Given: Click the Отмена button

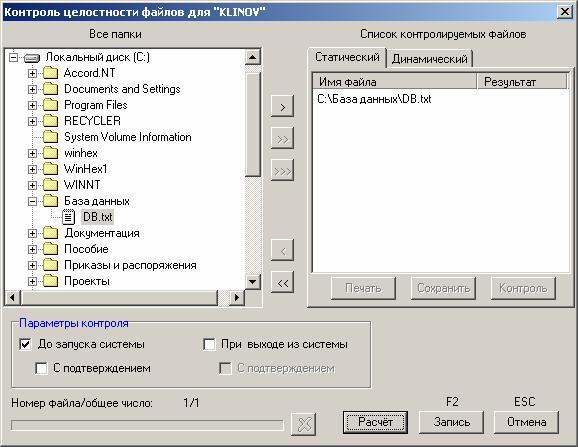Looking at the screenshot, I should pyautogui.click(x=526, y=422).
